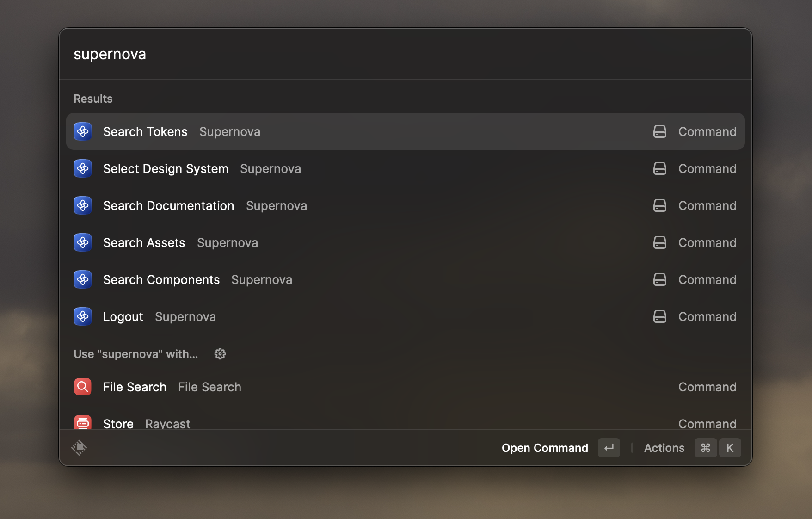Viewport: 812px width, 519px height.
Task: Click the Supernova icon beside Search Components
Action: [83, 279]
